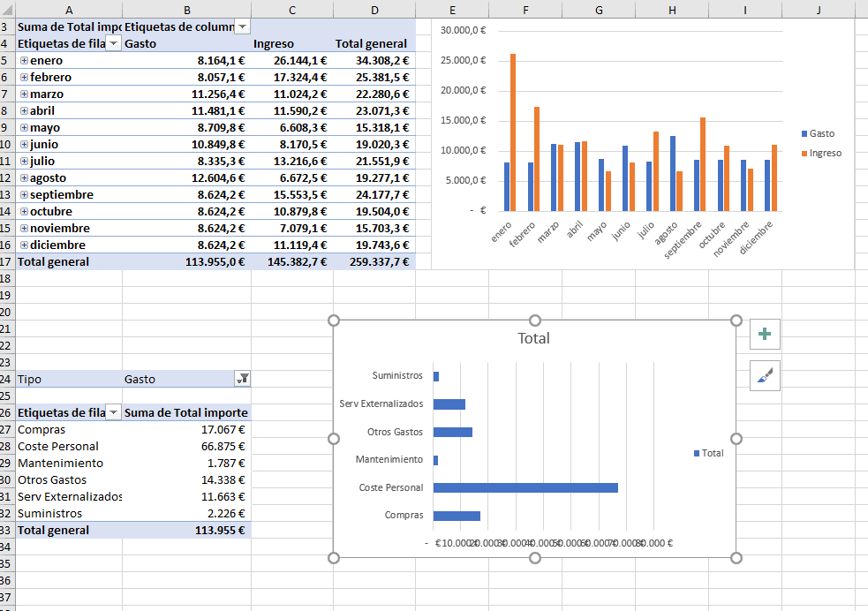Select cell with value 34.308,2 €
The image size is (868, 611).
pyautogui.click(x=374, y=60)
